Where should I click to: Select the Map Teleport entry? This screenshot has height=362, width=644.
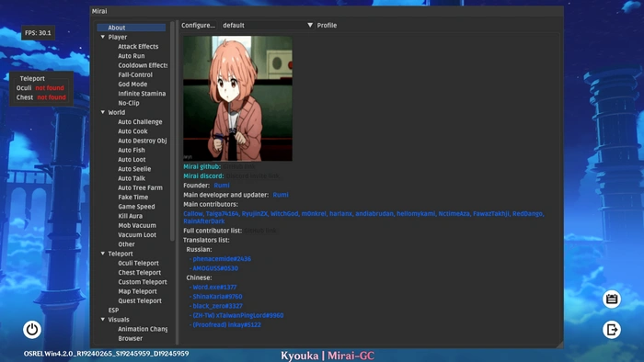138,291
